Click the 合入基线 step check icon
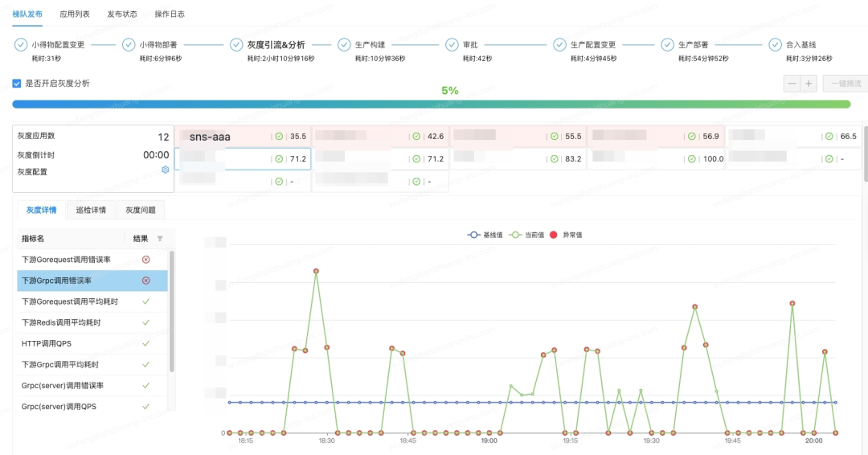The width and height of the screenshot is (868, 455). (x=775, y=45)
